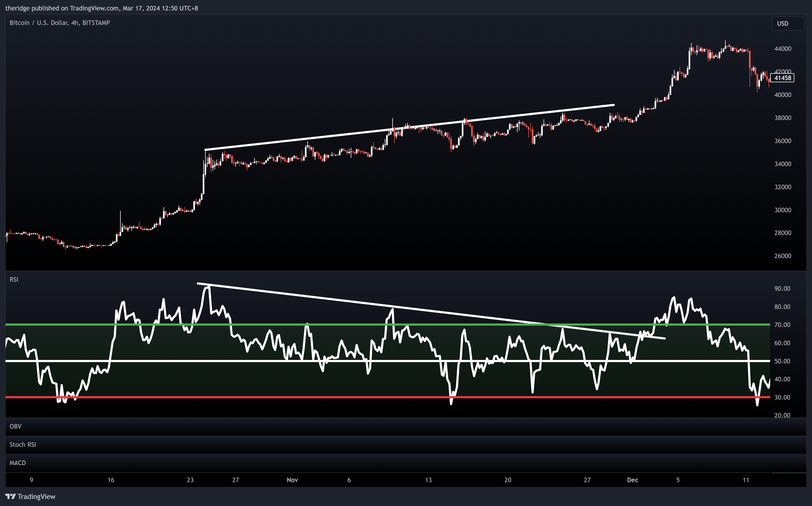Click the 70.00 RSI axis label
Screen dimensions: 812x506
tap(782, 325)
